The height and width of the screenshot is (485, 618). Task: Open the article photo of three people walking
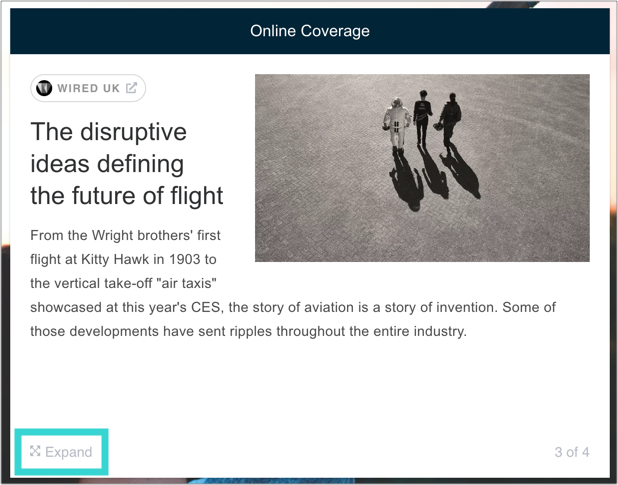(x=422, y=168)
